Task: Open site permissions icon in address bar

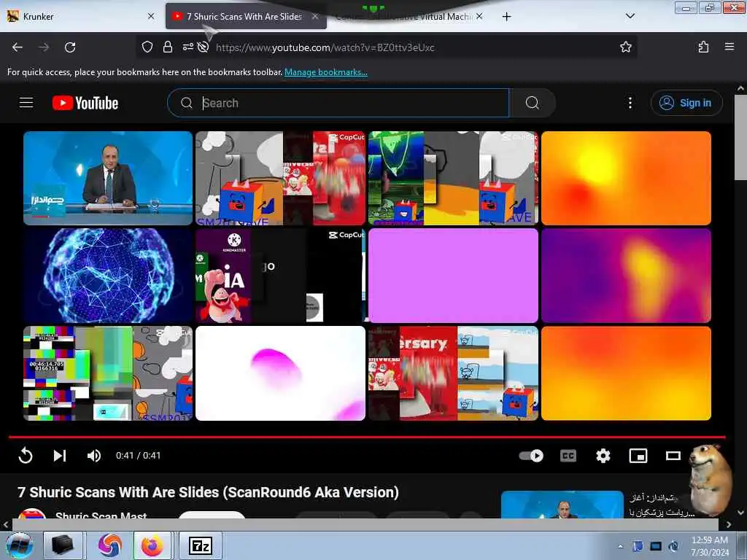Action: tap(187, 47)
